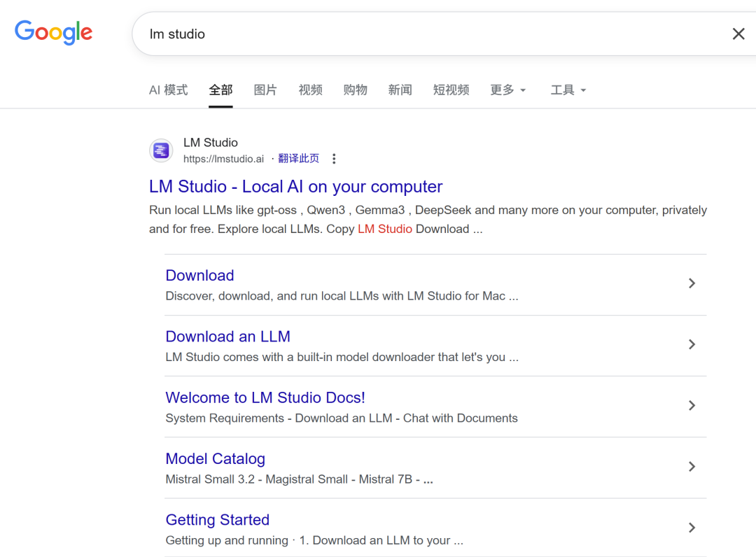Click the Google logo

pos(53,32)
